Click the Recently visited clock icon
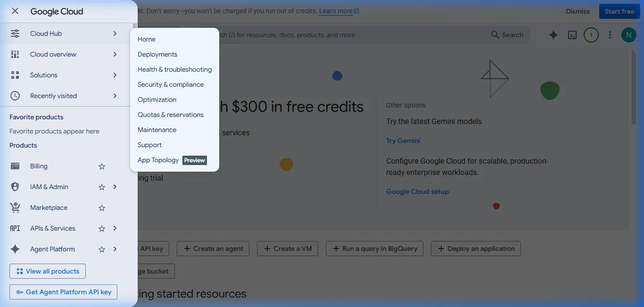Image resolution: width=644 pixels, height=307 pixels. coord(15,96)
